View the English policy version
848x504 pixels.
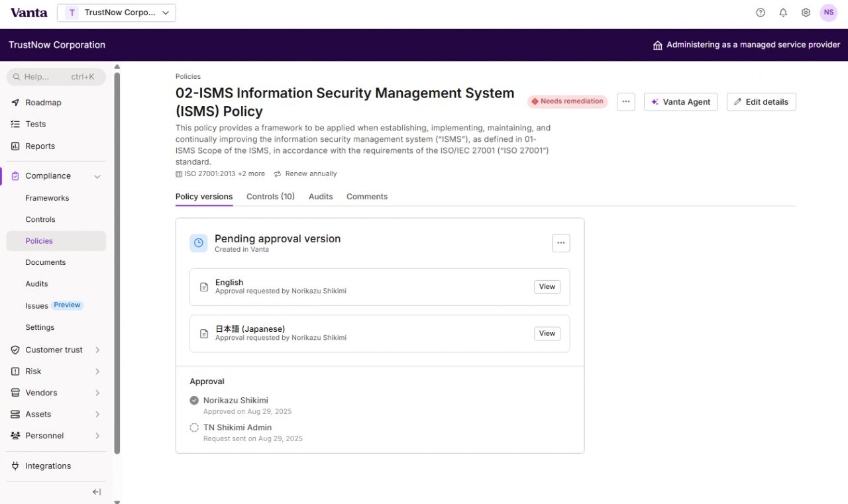pyautogui.click(x=547, y=287)
